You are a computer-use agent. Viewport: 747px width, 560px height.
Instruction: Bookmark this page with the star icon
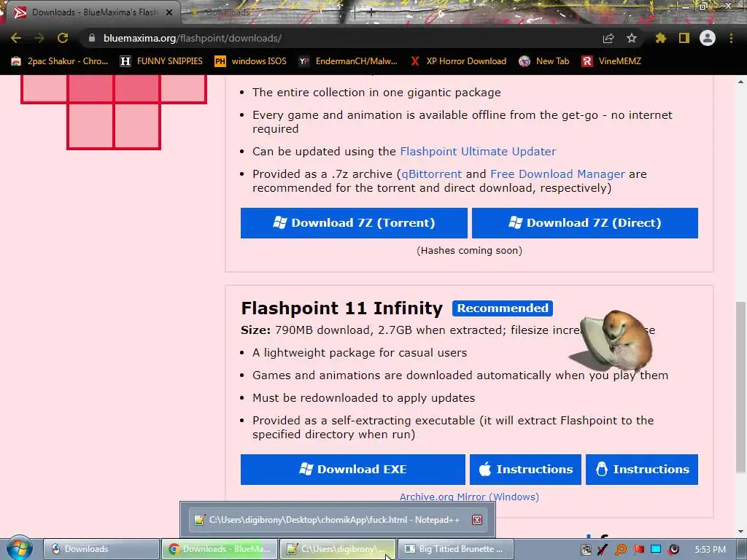[x=631, y=38]
